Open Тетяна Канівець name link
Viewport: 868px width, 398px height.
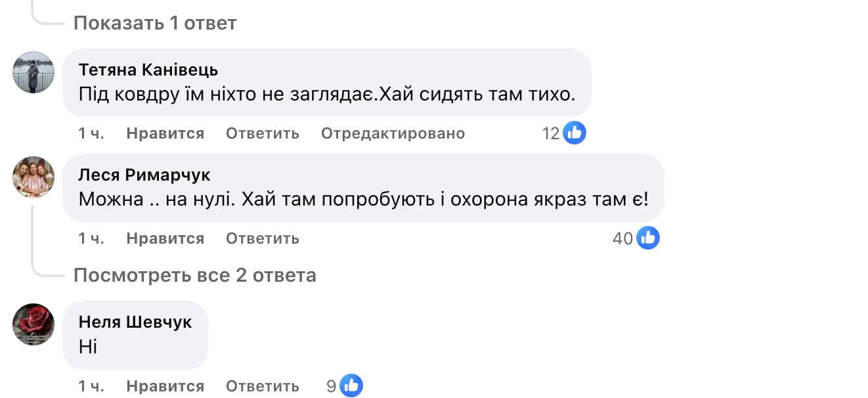[148, 70]
